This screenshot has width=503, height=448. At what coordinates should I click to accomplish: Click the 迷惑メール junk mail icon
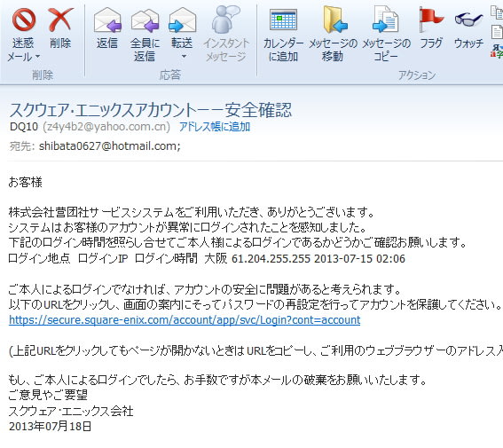[24, 20]
